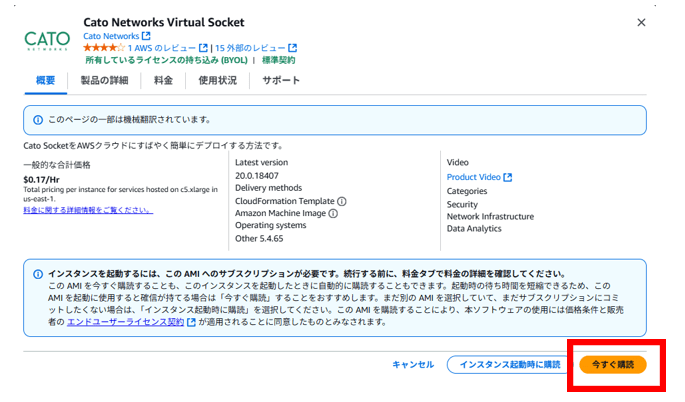Go to the サポート tab
685x402 pixels.
click(281, 80)
